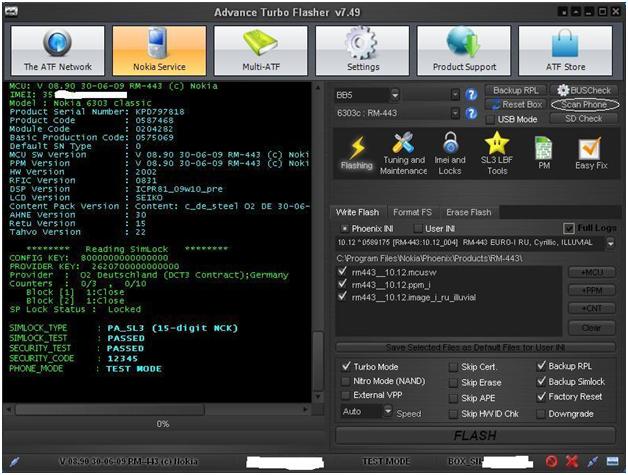Expand the empty dropdown beside BB5

[x=455, y=95]
